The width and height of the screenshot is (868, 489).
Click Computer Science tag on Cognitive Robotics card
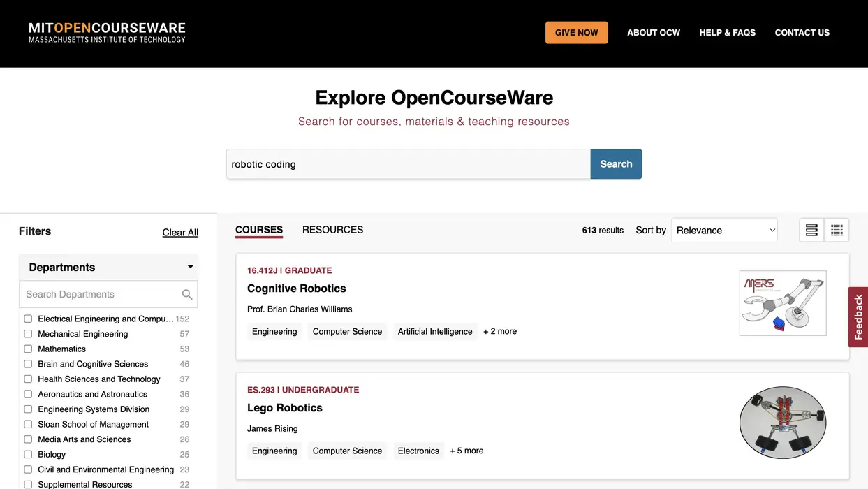tap(348, 332)
